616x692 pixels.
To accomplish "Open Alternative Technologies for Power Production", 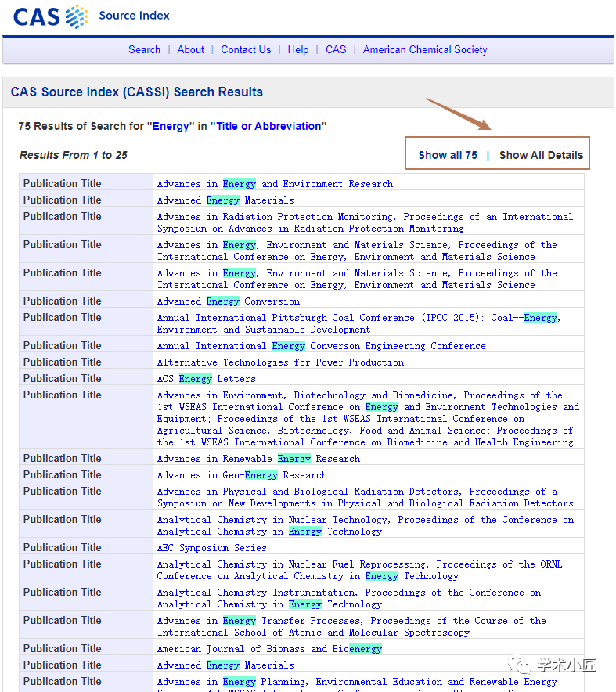I will [x=280, y=362].
